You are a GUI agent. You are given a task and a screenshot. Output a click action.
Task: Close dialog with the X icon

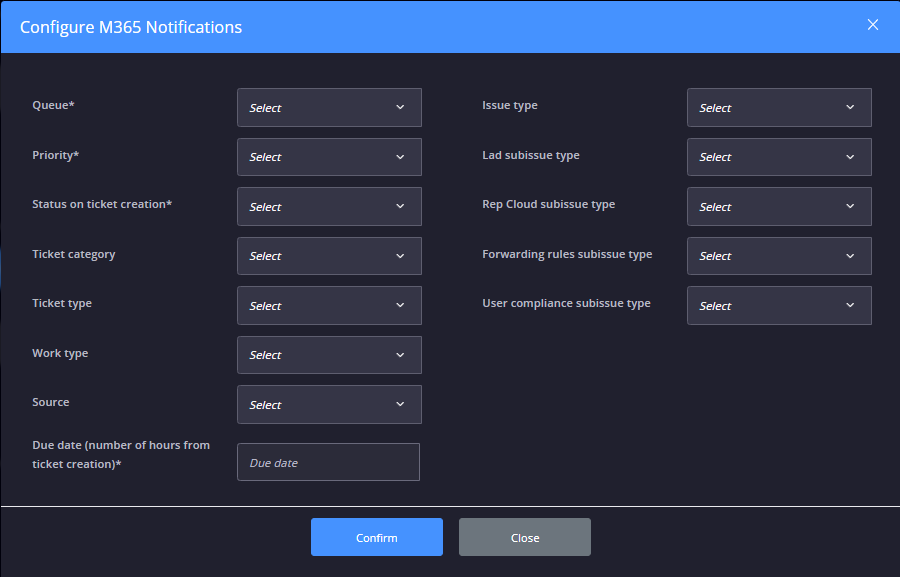point(872,25)
